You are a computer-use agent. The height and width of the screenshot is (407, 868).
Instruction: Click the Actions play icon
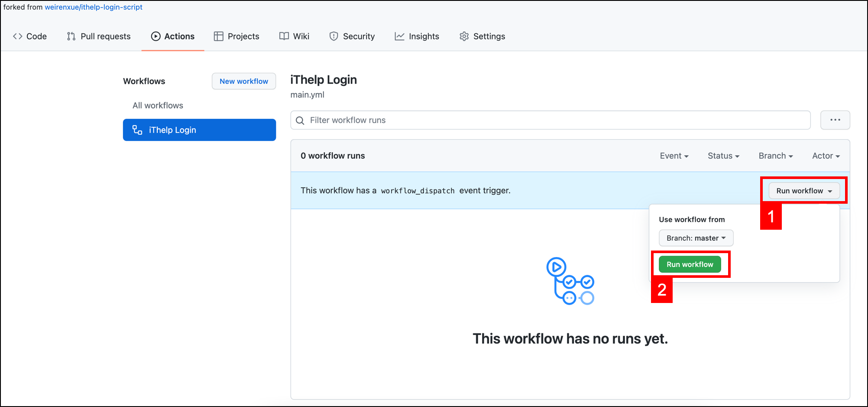155,36
